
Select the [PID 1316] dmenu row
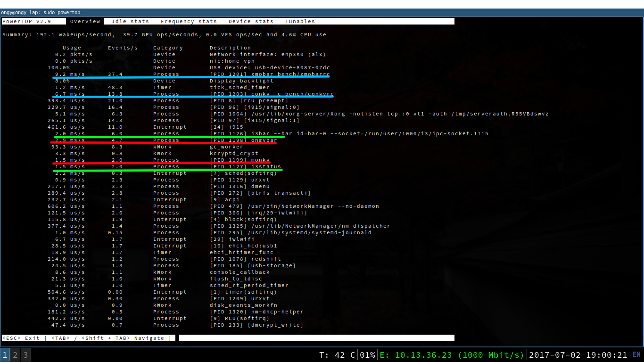click(x=158, y=186)
